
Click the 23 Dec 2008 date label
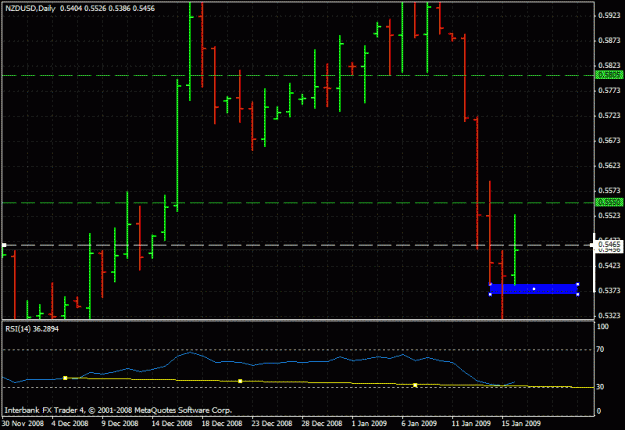pyautogui.click(x=272, y=423)
